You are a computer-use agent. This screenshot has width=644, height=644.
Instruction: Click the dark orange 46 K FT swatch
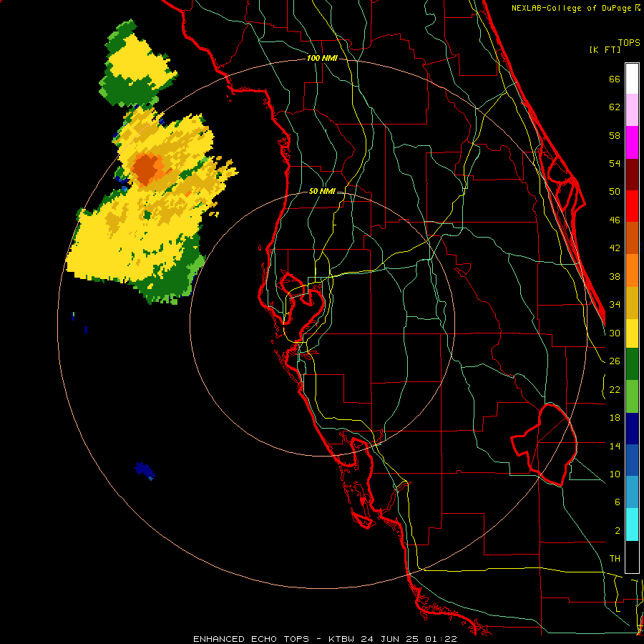632,238
